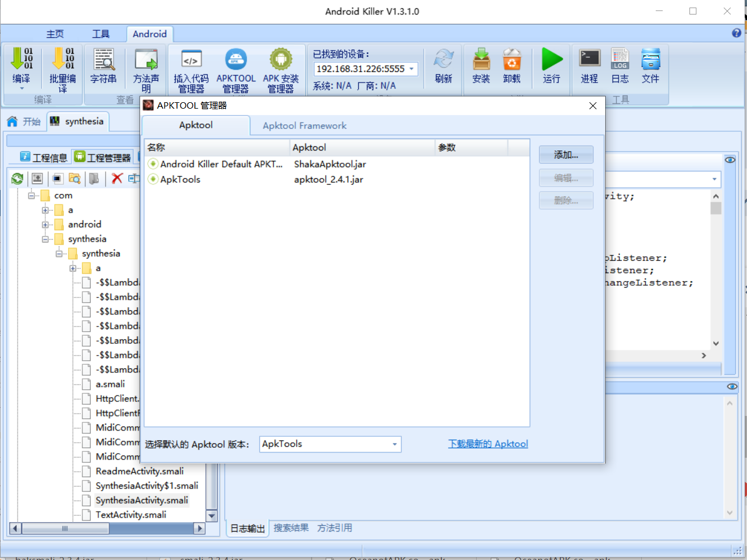Image resolution: width=747 pixels, height=560 pixels.
Task: Click the code editor vertical scrollbar thumb
Action: pos(716,208)
